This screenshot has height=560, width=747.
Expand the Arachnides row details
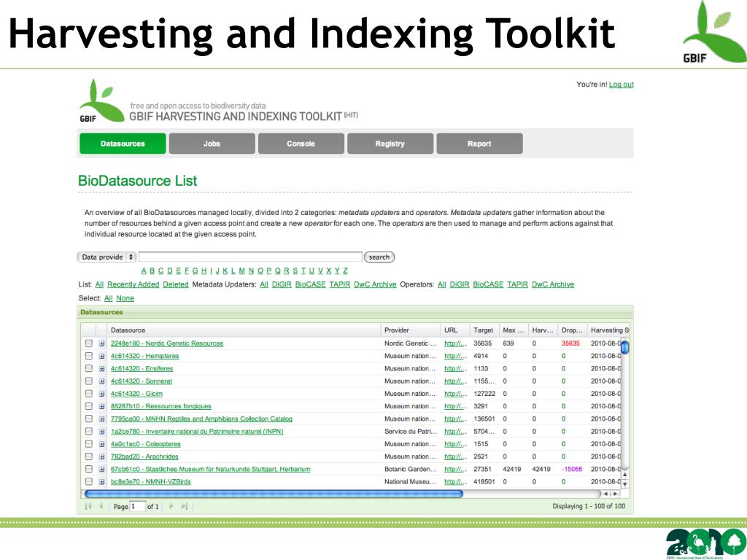101,456
